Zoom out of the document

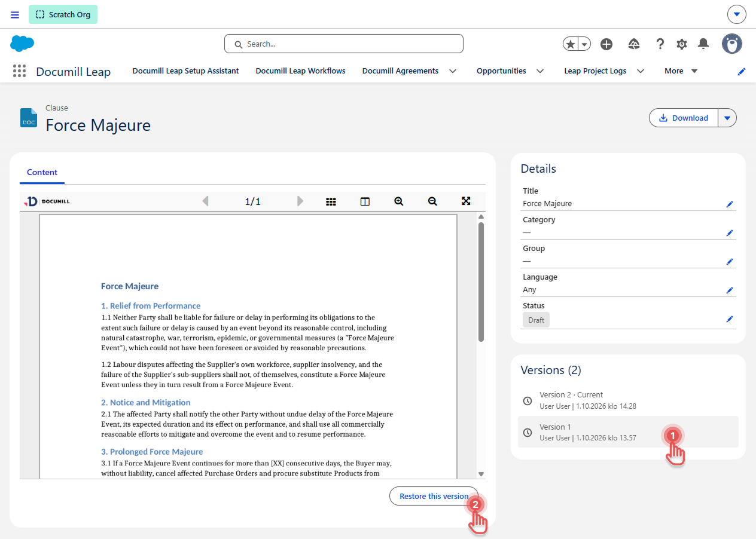click(432, 201)
